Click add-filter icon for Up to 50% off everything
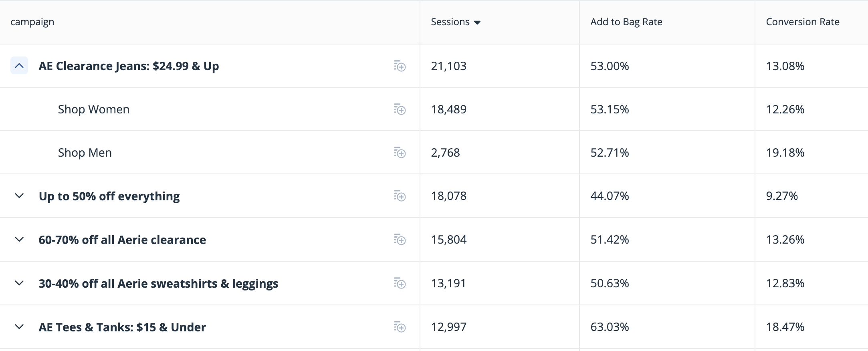Viewport: 868px width, 351px height. click(400, 196)
